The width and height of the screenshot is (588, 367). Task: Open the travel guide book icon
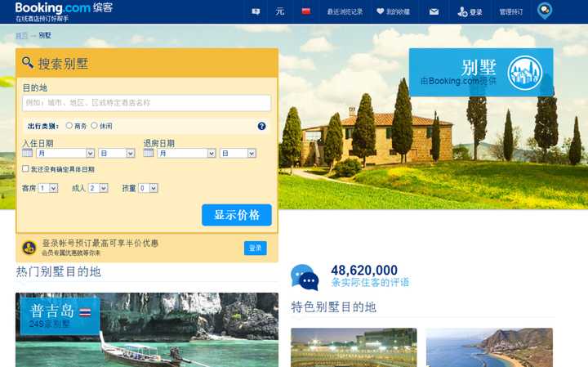point(256,11)
